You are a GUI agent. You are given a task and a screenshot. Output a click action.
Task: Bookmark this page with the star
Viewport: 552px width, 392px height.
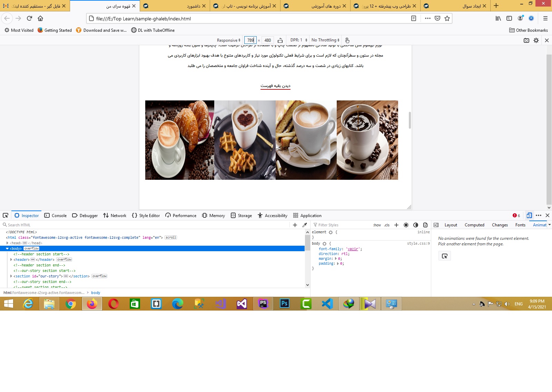tap(447, 18)
